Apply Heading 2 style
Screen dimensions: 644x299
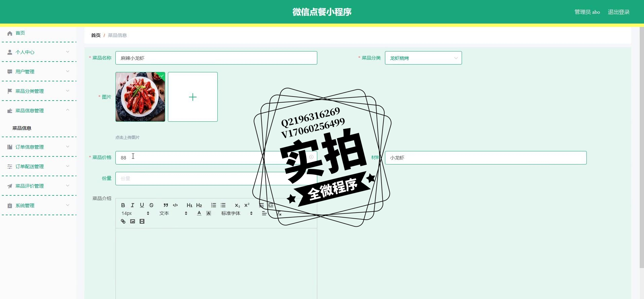tap(199, 205)
